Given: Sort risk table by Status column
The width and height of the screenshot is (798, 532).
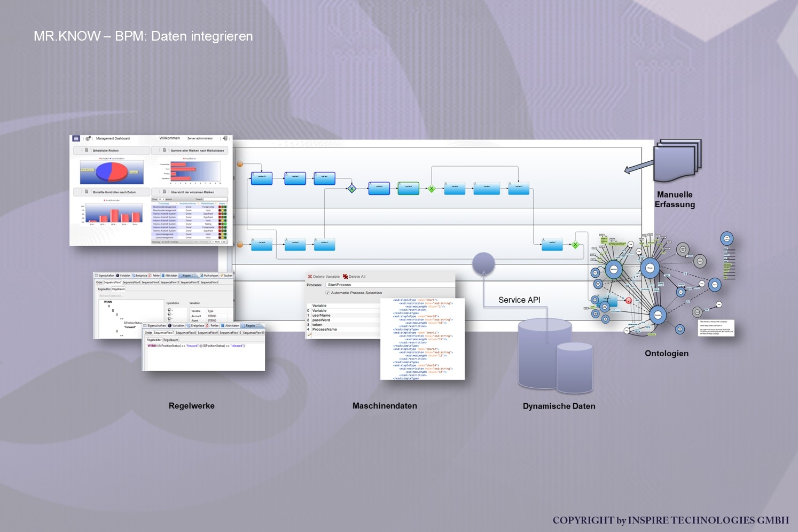Looking at the screenshot, I should (x=222, y=203).
